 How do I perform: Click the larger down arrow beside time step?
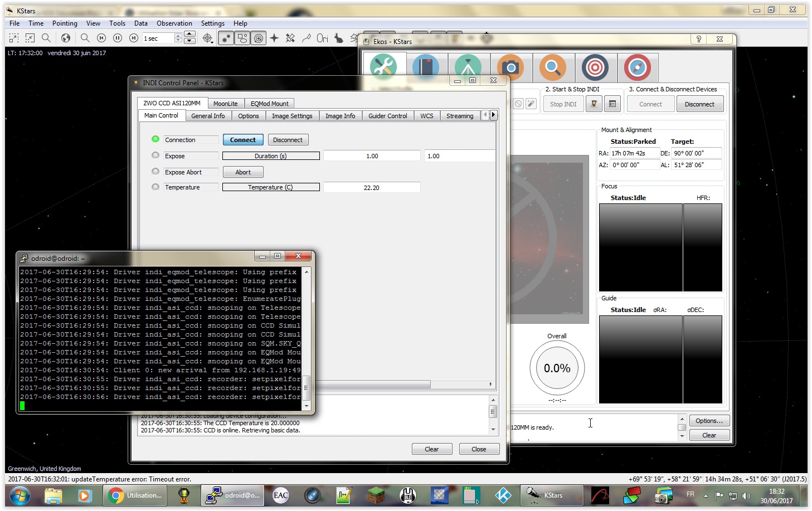pyautogui.click(x=189, y=41)
